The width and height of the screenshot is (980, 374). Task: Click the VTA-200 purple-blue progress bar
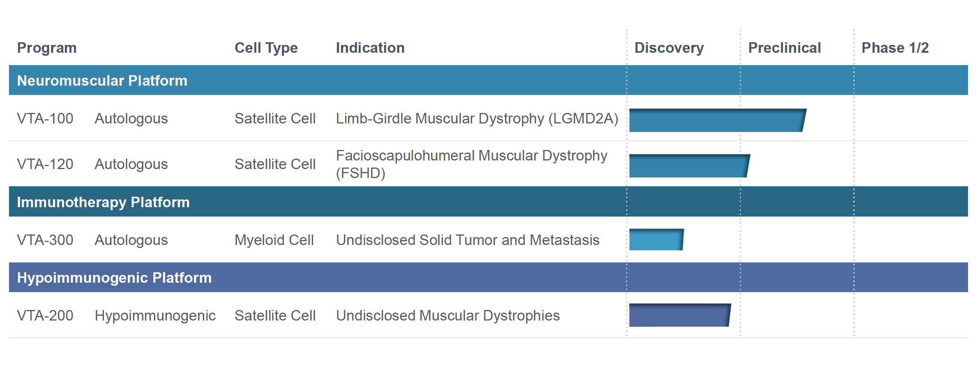click(680, 315)
